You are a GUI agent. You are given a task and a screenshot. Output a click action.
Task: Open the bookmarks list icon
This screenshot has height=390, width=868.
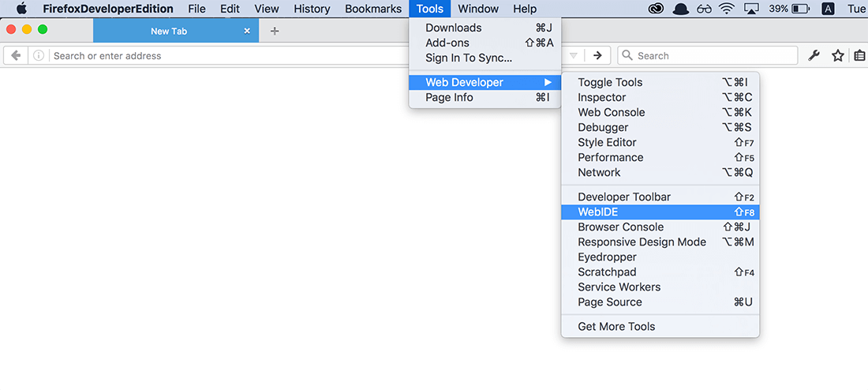coord(859,55)
